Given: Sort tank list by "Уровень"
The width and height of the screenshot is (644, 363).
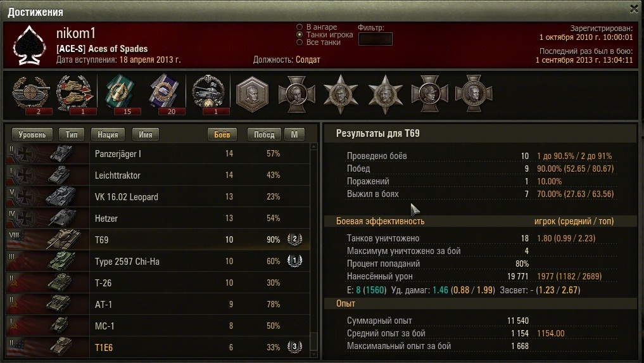Looking at the screenshot, I should pyautogui.click(x=32, y=134).
